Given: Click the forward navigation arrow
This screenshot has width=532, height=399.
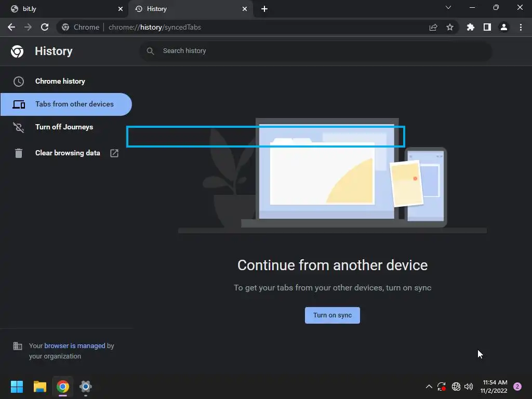Looking at the screenshot, I should pos(28,27).
